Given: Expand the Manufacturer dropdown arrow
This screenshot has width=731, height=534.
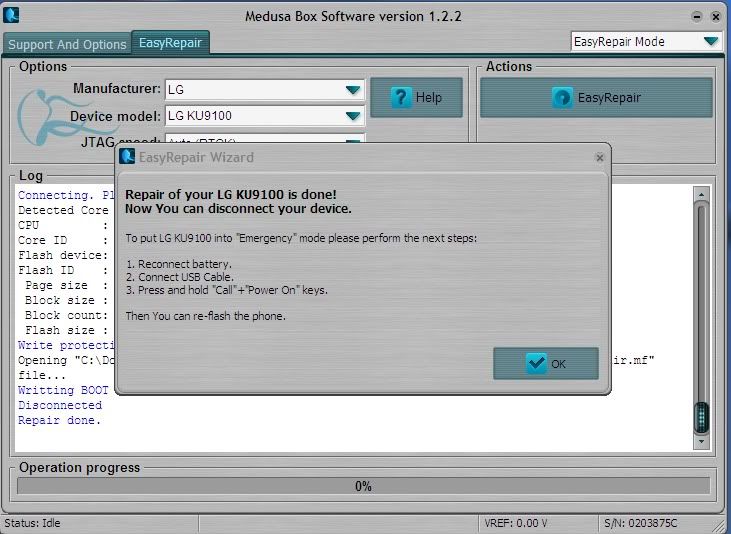Looking at the screenshot, I should 353,90.
